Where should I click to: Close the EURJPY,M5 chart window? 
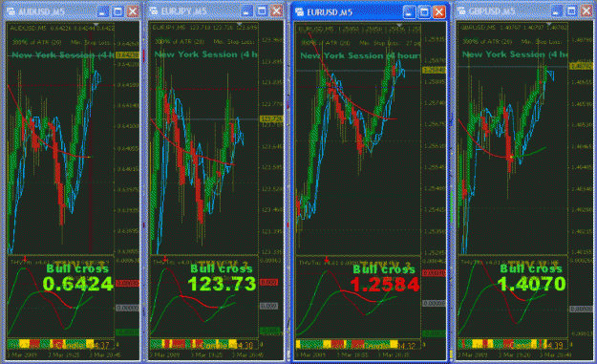[x=276, y=11]
